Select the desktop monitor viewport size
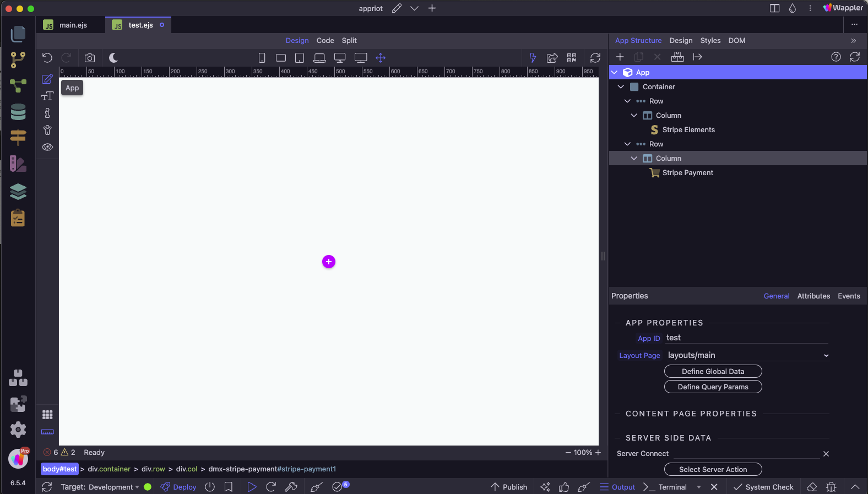The image size is (868, 494). pos(340,58)
